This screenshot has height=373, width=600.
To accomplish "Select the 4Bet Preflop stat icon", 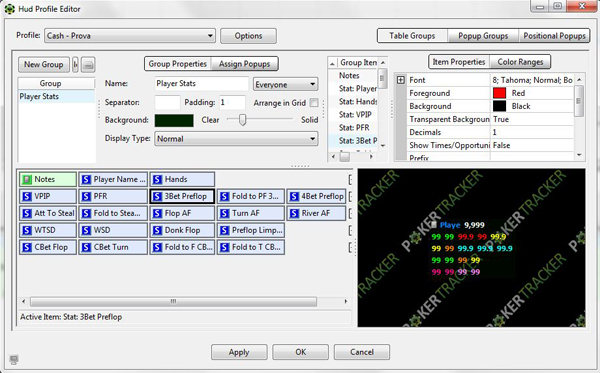I will [x=294, y=196].
